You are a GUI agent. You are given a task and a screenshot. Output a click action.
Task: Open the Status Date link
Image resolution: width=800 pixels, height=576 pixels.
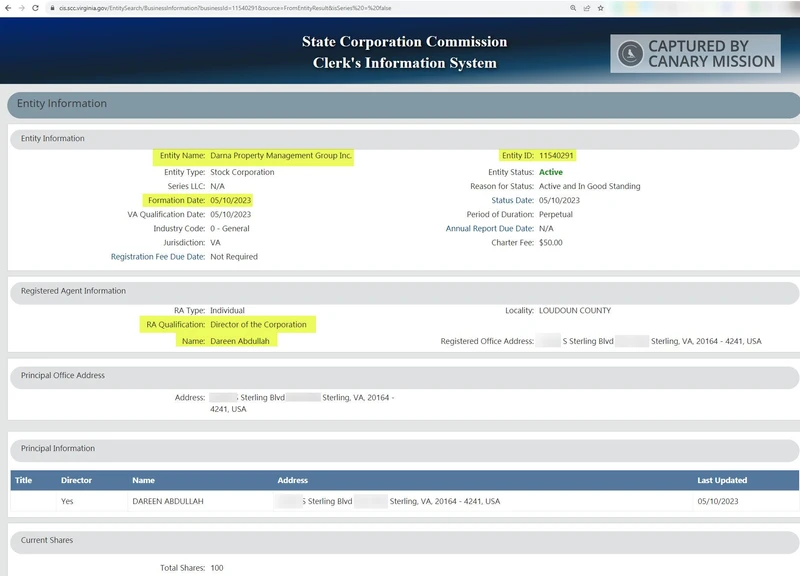512,200
